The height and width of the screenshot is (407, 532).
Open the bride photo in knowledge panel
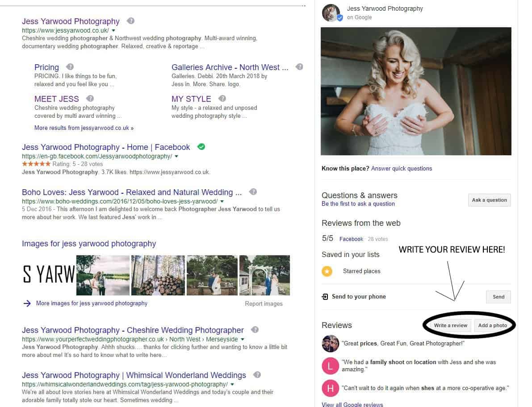[x=416, y=91]
